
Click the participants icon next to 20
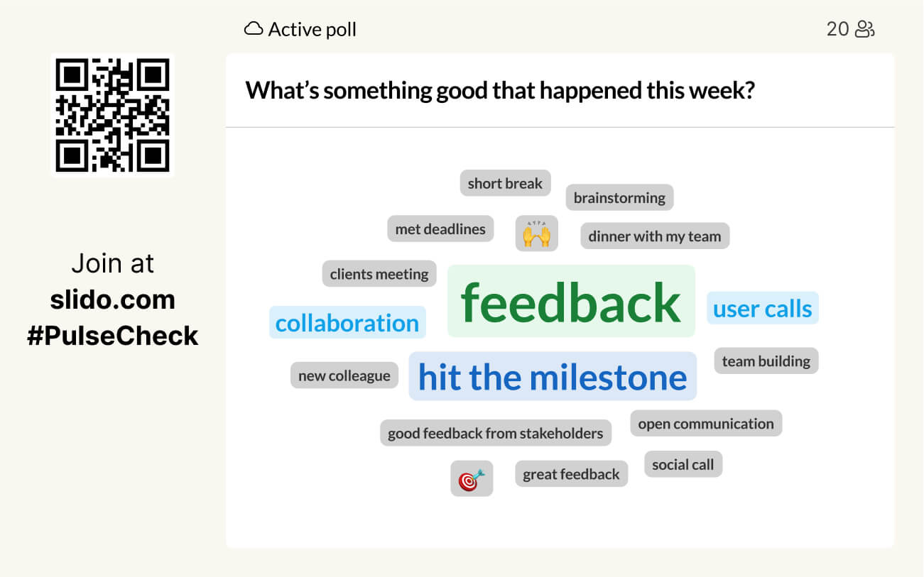tap(864, 29)
